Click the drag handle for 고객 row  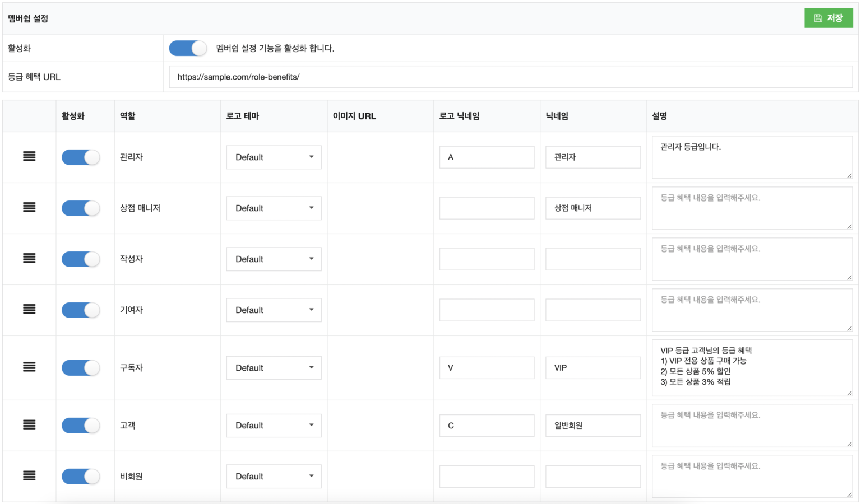(x=29, y=425)
